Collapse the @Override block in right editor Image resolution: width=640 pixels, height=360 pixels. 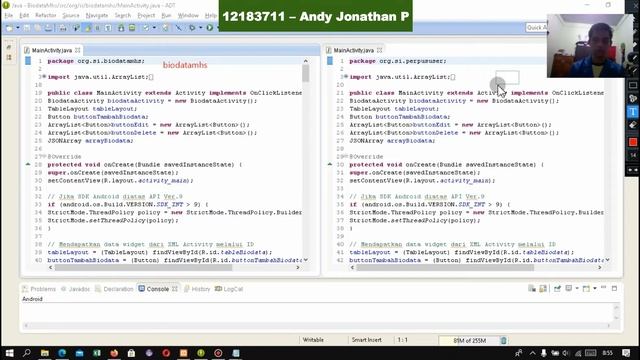(x=346, y=156)
